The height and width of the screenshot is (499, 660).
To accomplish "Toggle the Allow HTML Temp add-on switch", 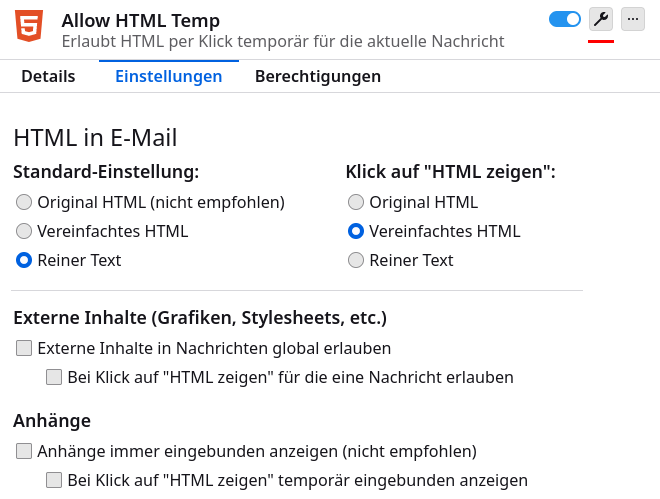I will tap(564, 19).
